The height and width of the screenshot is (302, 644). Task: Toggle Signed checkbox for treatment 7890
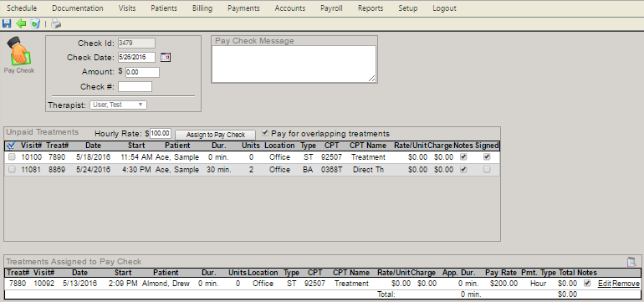point(487,157)
